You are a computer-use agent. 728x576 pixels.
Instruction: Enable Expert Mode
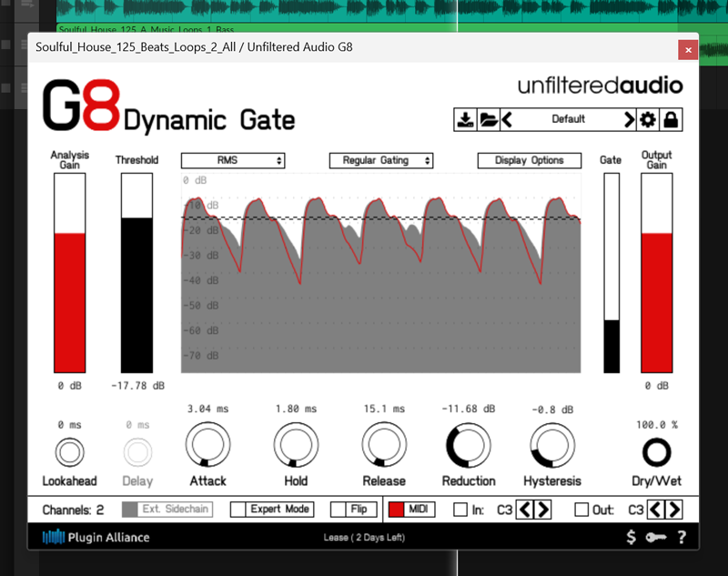[x=272, y=510]
